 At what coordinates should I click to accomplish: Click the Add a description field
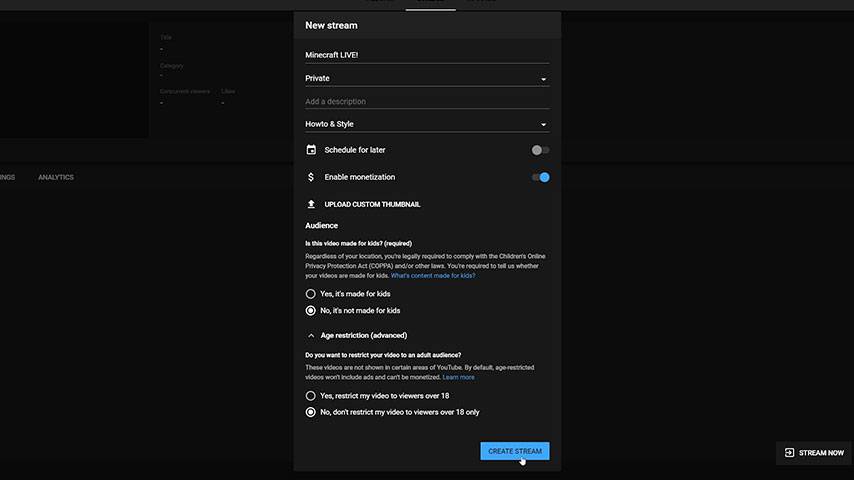click(427, 102)
